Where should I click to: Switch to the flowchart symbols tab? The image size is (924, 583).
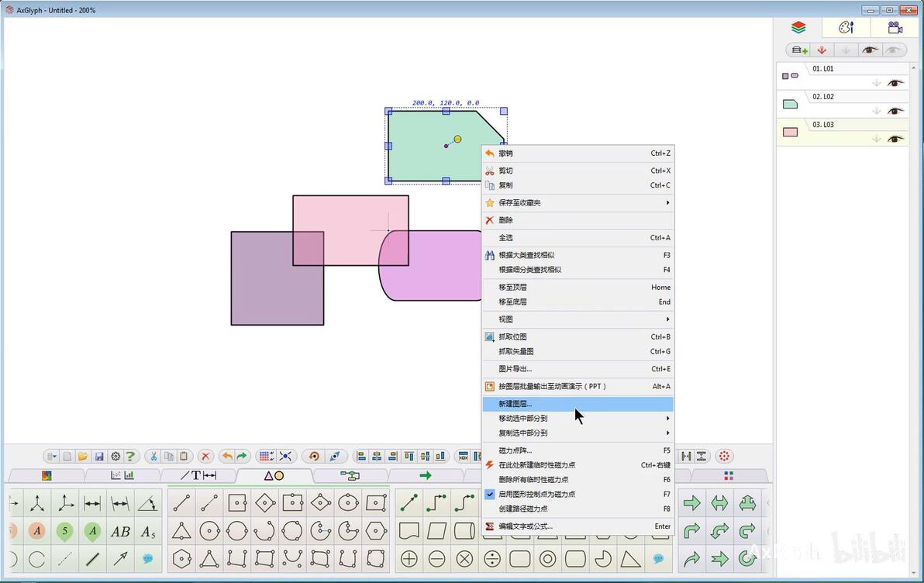tap(350, 475)
